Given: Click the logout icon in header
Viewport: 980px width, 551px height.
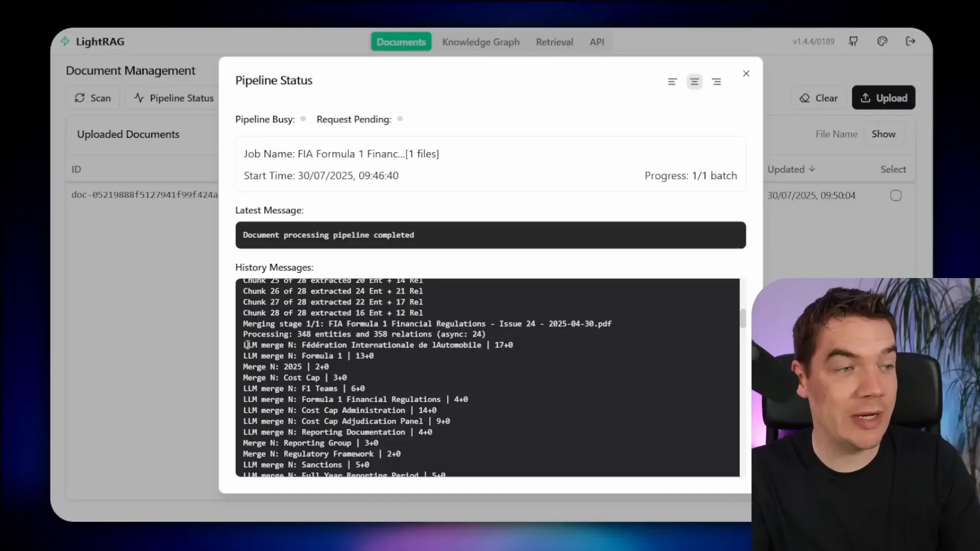Looking at the screenshot, I should point(911,41).
